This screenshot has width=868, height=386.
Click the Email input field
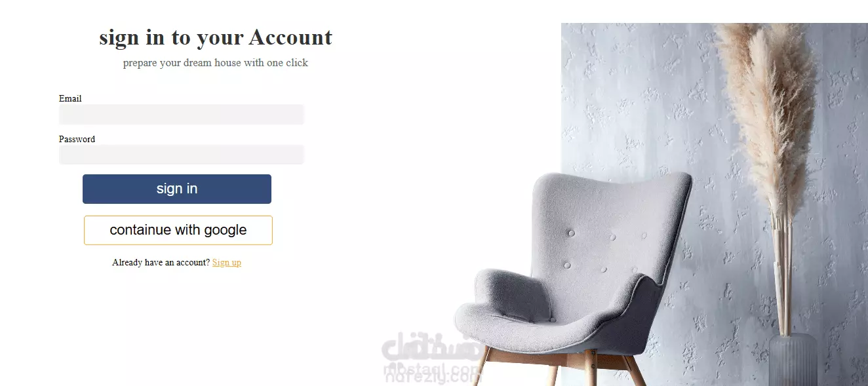point(182,114)
